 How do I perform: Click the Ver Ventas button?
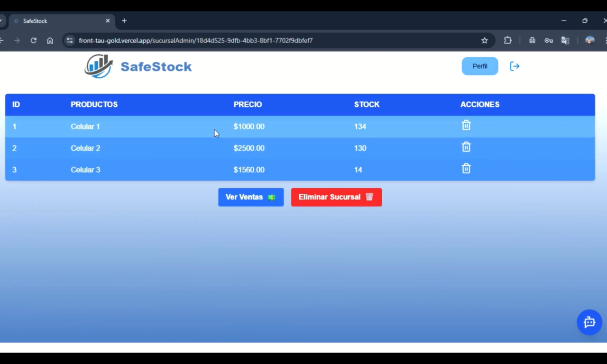coord(250,197)
